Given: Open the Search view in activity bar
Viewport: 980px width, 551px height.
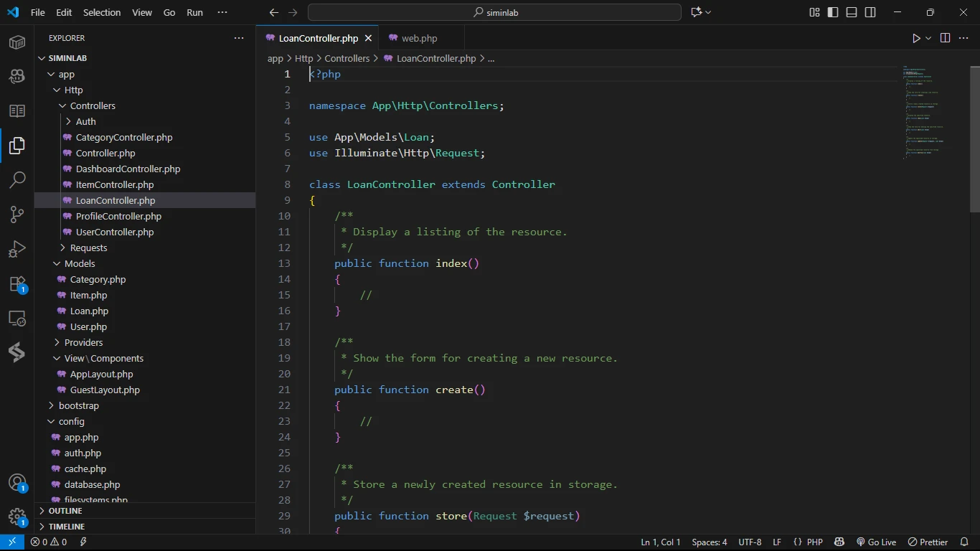Looking at the screenshot, I should 17,179.
